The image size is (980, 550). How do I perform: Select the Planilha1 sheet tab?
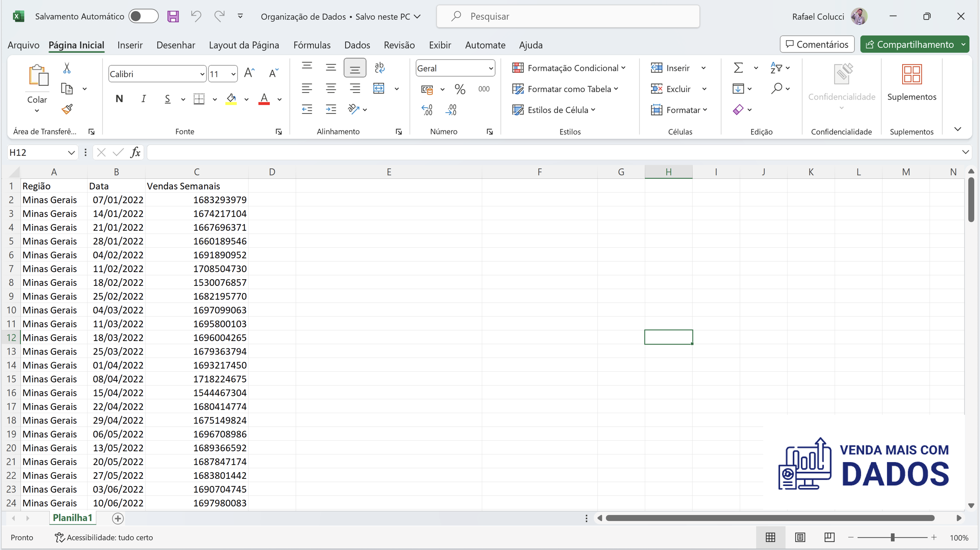point(72,518)
